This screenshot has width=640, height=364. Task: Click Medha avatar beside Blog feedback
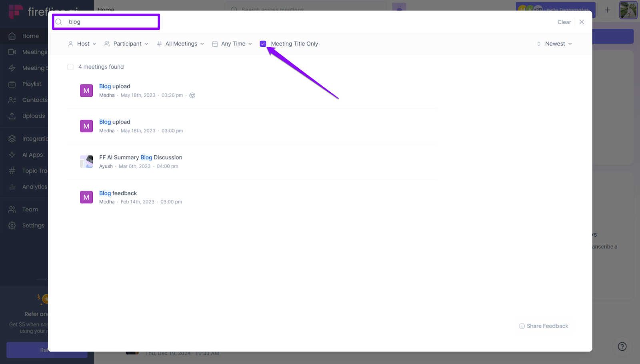point(86,197)
